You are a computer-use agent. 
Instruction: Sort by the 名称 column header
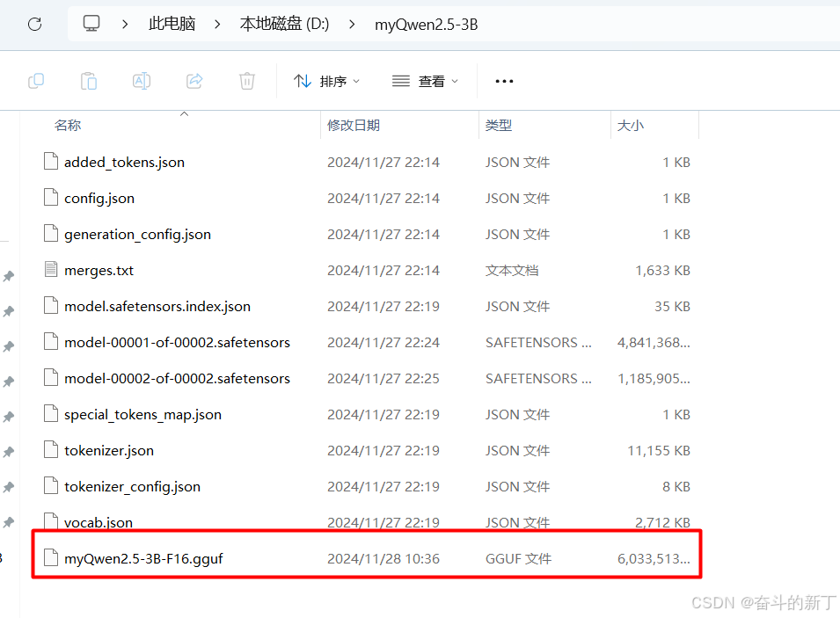point(68,126)
